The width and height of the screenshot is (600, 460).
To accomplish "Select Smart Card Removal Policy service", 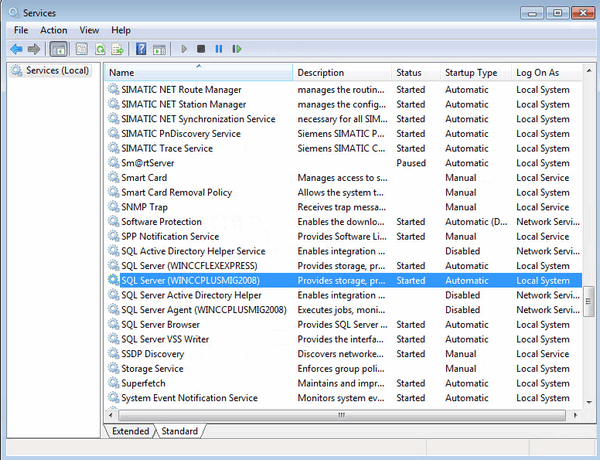I will (343, 192).
